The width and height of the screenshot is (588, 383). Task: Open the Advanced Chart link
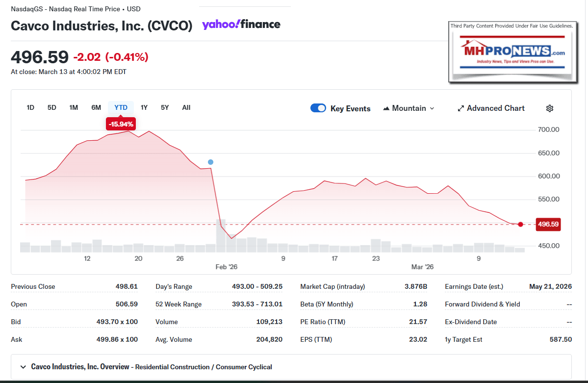[495, 108]
